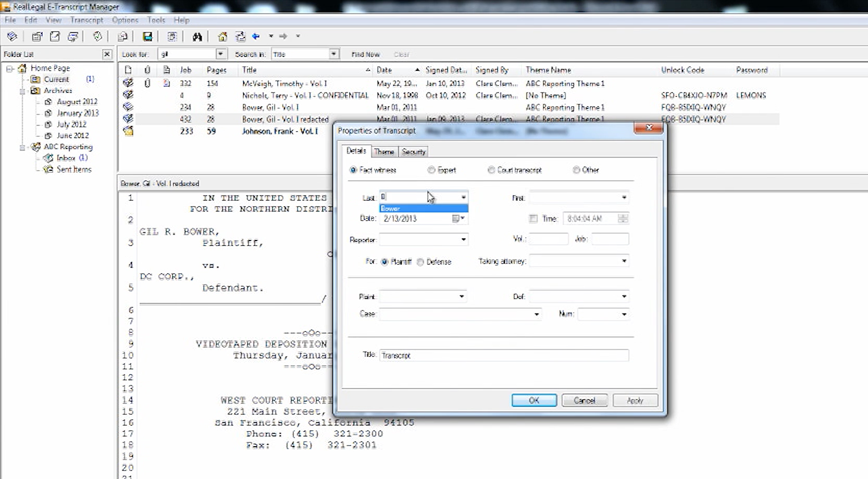868x479 pixels.
Task: Open the calendar picker next to Date
Action: click(458, 219)
